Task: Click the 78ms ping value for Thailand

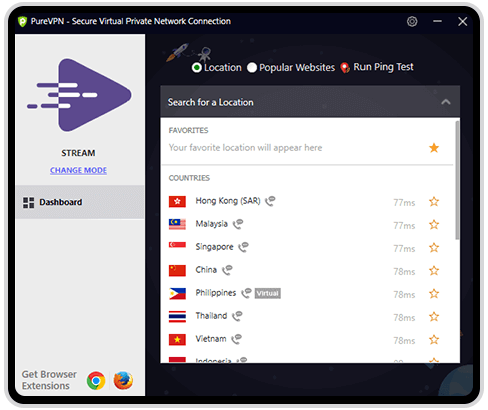Action: click(x=404, y=318)
